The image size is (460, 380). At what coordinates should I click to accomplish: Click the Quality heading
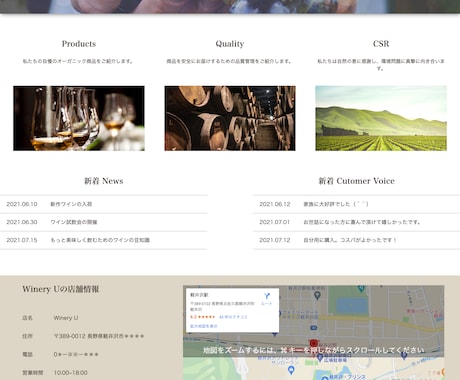click(x=230, y=44)
